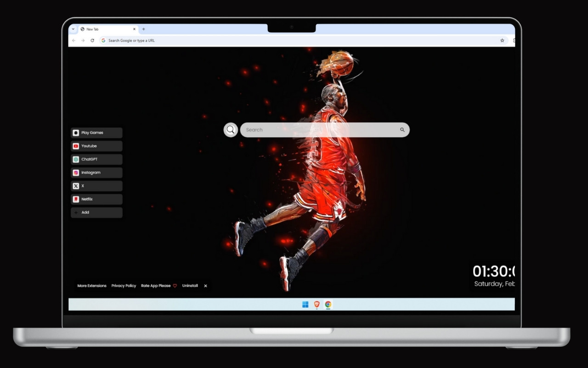This screenshot has width=588, height=368.
Task: Open the Youtube shortcut icon
Action: pos(96,146)
